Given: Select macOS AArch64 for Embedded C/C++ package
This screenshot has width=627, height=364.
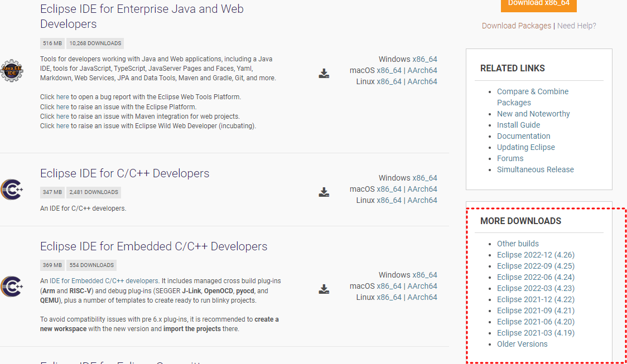Looking at the screenshot, I should pyautogui.click(x=422, y=286).
